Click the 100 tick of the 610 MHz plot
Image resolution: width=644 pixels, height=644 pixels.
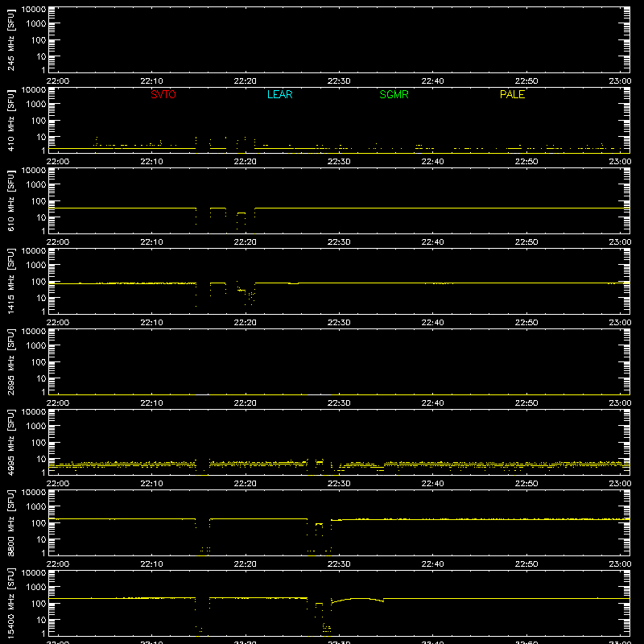pos(39,201)
